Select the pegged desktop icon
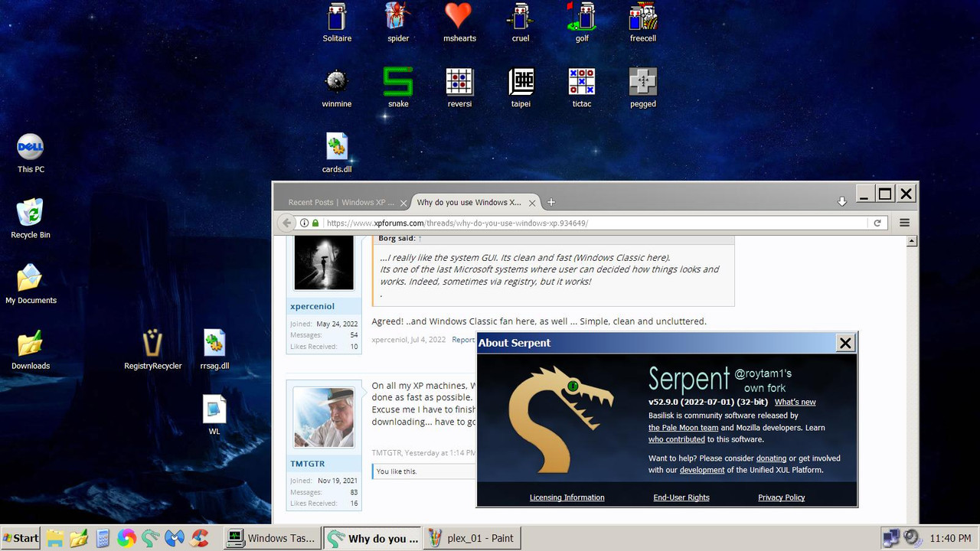 643,88
